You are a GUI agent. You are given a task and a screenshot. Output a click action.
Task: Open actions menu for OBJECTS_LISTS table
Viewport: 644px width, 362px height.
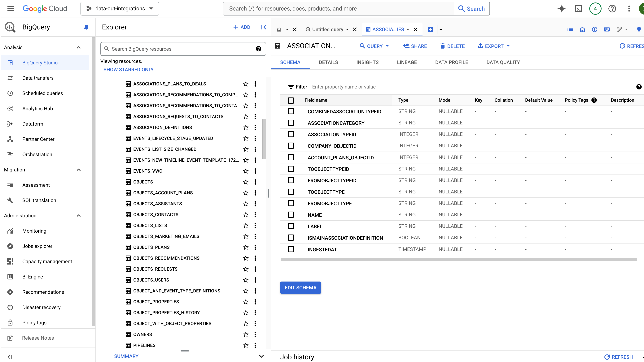255,225
